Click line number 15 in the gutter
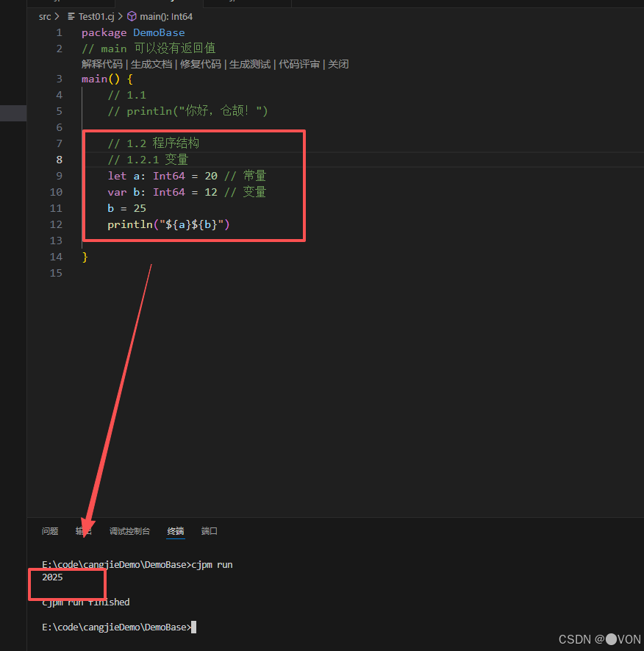Screen dimensions: 644x651 [x=56, y=273]
